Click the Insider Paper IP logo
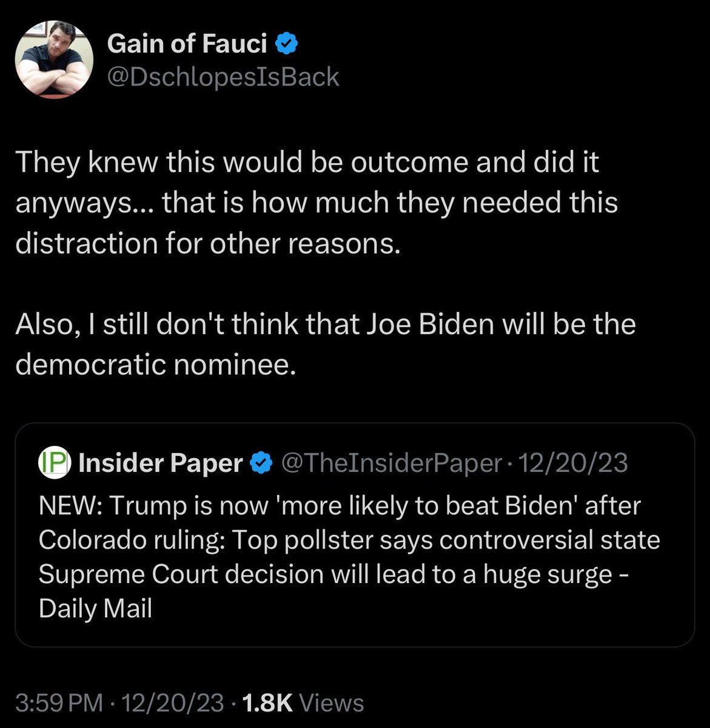Viewport: 710px width, 728px height. click(x=55, y=463)
